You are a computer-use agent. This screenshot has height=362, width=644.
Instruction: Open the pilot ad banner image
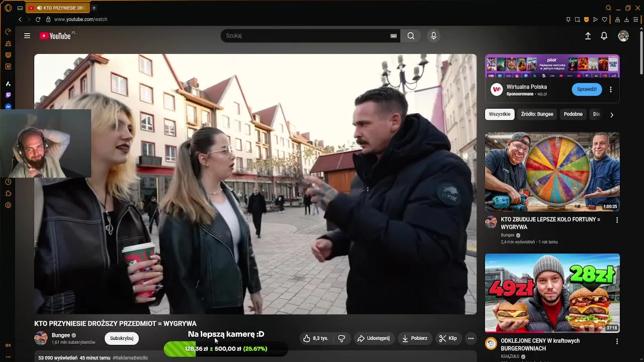[552, 66]
